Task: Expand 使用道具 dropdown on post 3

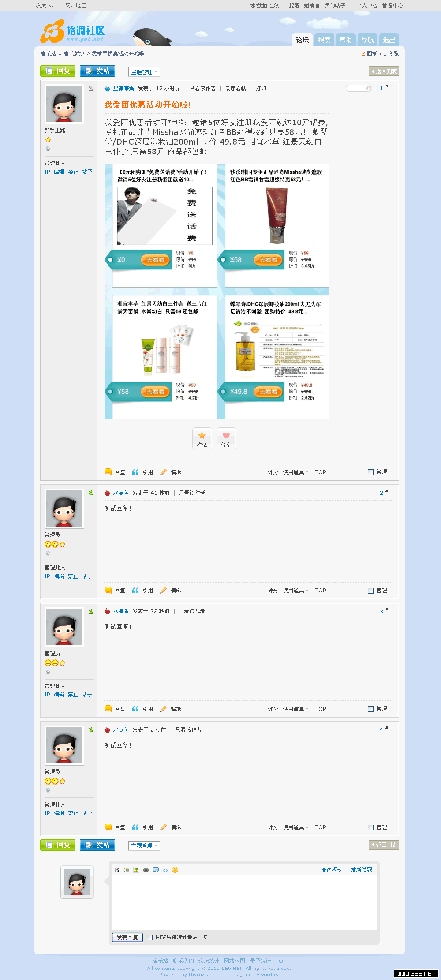Action: (296, 709)
